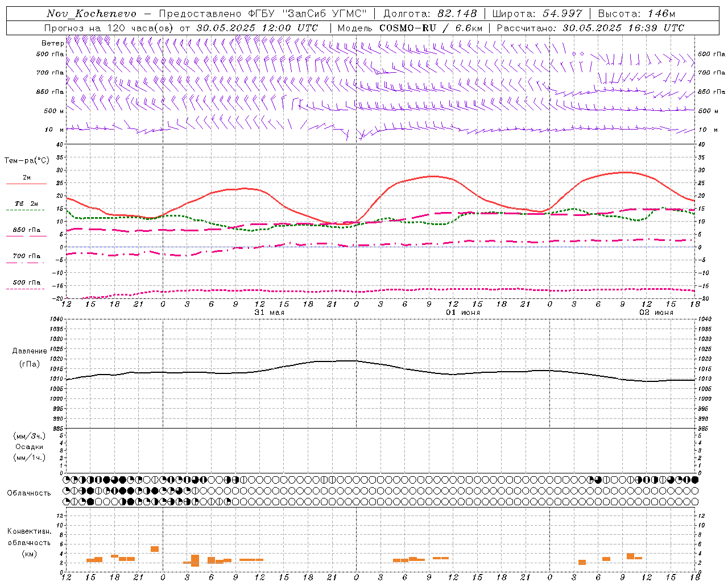
Task: Click the 'Модель COSMO-RU / 6.6км' label
Action: [410, 28]
